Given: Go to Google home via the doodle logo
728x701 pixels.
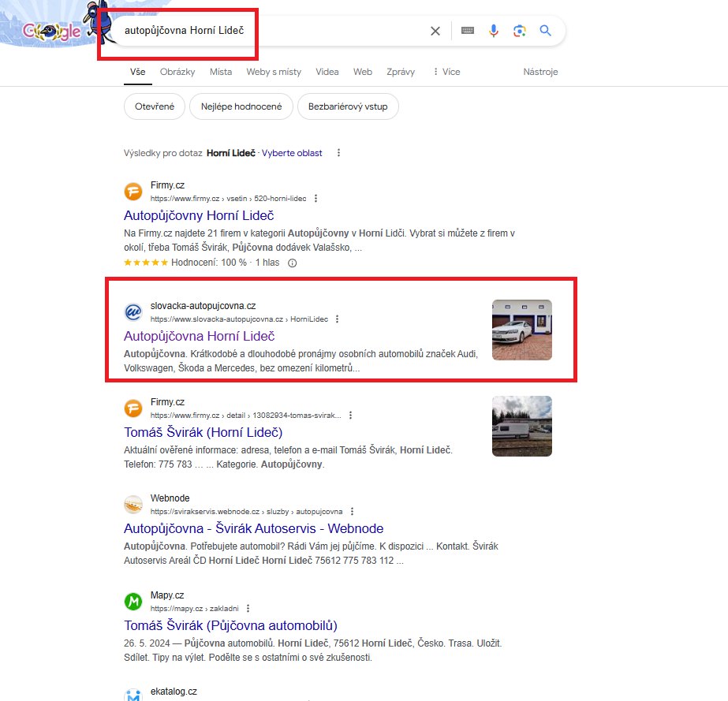Looking at the screenshot, I should coord(52,31).
